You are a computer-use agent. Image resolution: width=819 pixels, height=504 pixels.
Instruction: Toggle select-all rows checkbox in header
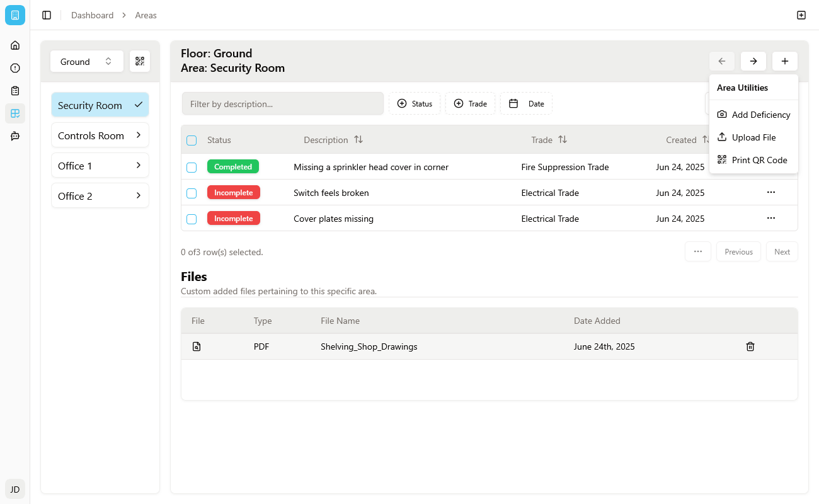click(x=192, y=140)
